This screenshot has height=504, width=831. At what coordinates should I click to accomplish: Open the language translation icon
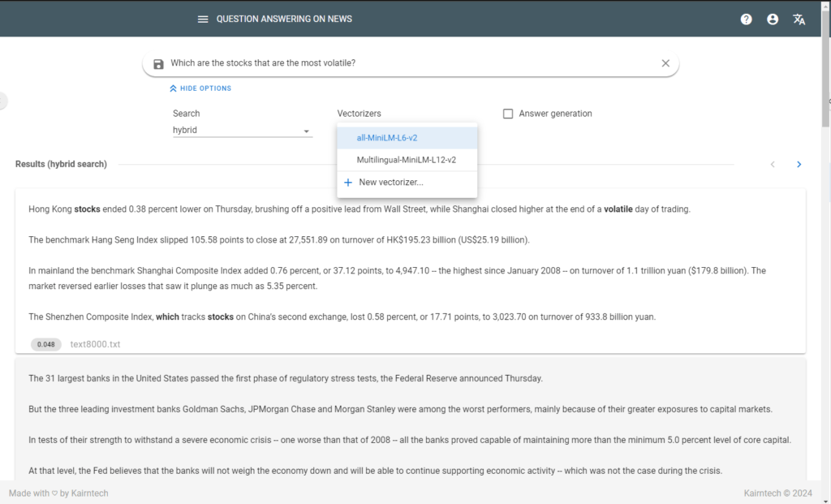(x=799, y=19)
